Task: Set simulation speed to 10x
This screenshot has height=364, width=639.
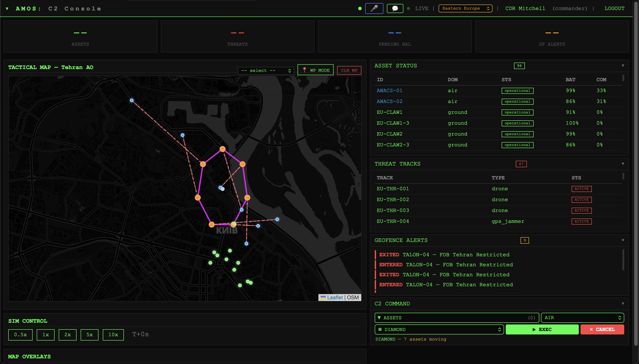Action: pos(113,335)
